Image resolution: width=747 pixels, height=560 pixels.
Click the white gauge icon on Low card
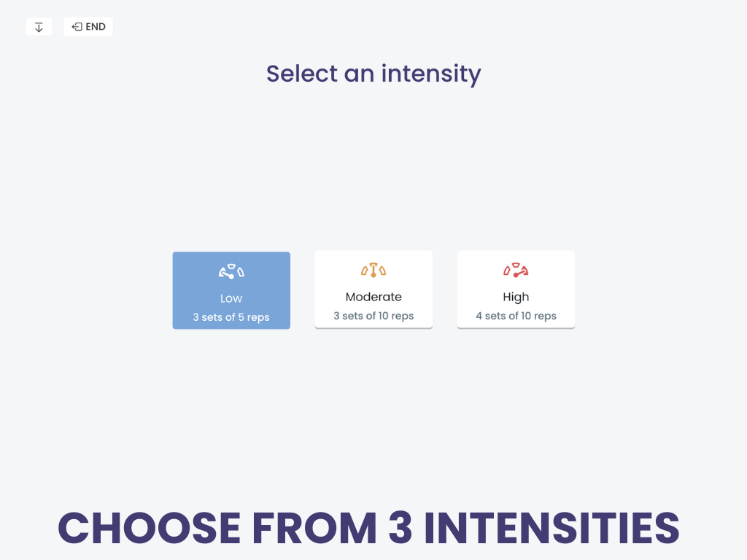click(231, 271)
